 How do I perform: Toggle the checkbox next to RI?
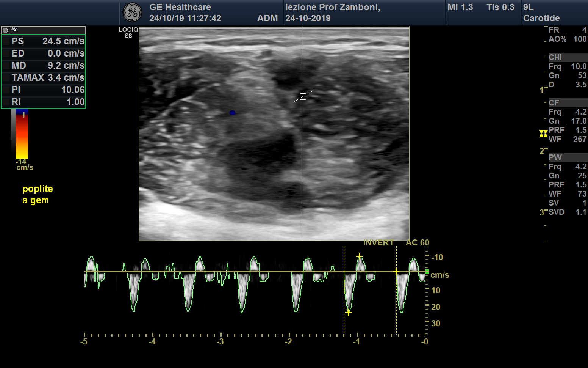coord(6,102)
